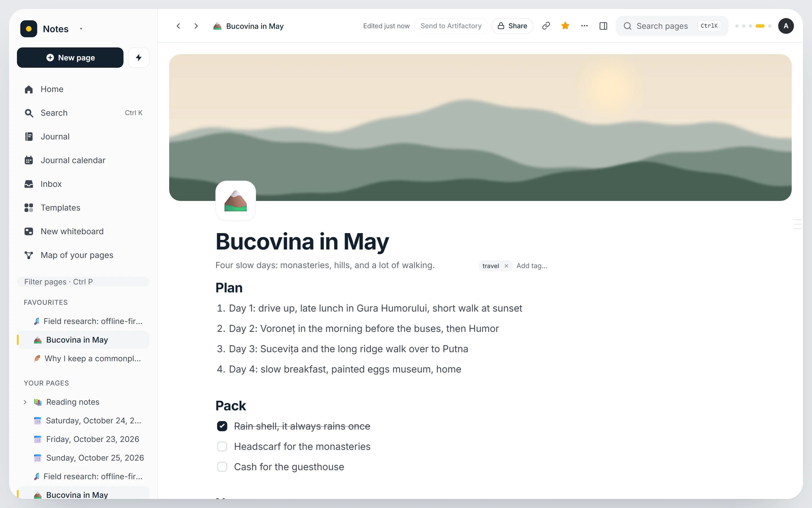Image resolution: width=812 pixels, height=508 pixels.
Task: Click the cover image banner
Action: click(x=480, y=127)
